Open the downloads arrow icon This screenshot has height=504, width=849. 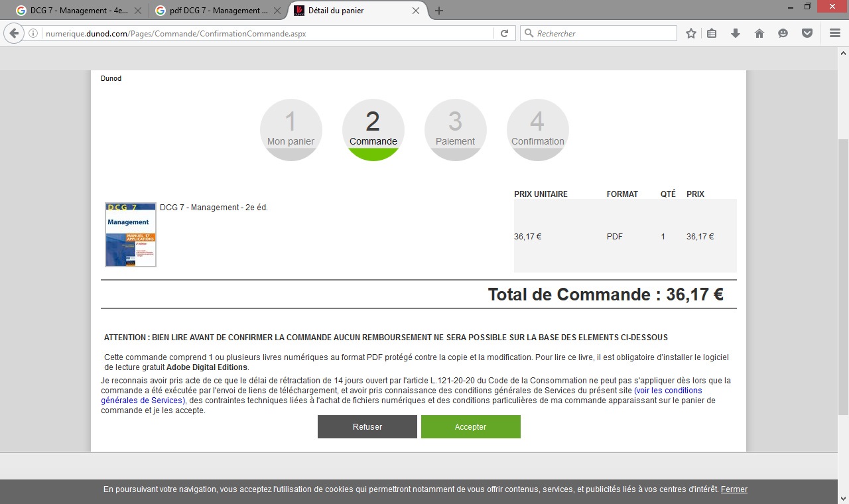coord(735,33)
